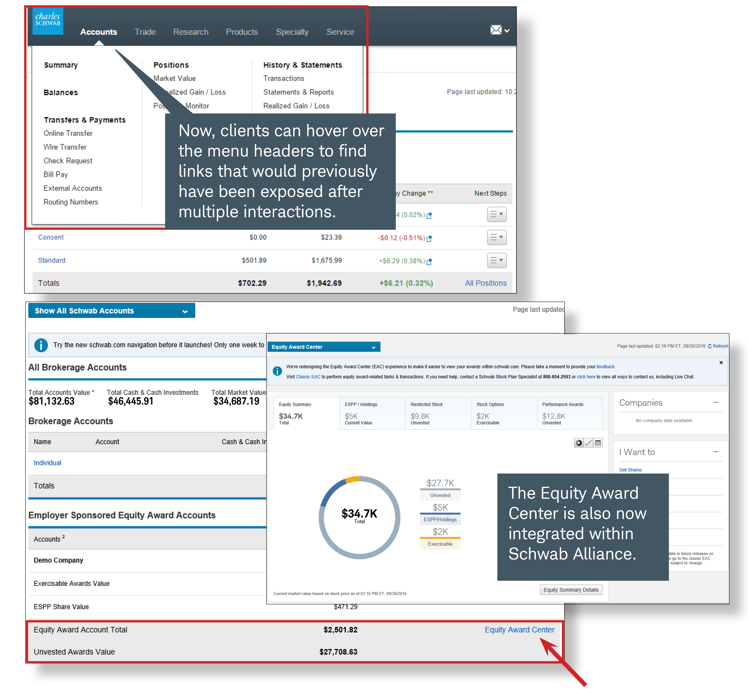Select Wire Transfer in Accounts menu
This screenshot has width=748, height=700.
pos(65,147)
